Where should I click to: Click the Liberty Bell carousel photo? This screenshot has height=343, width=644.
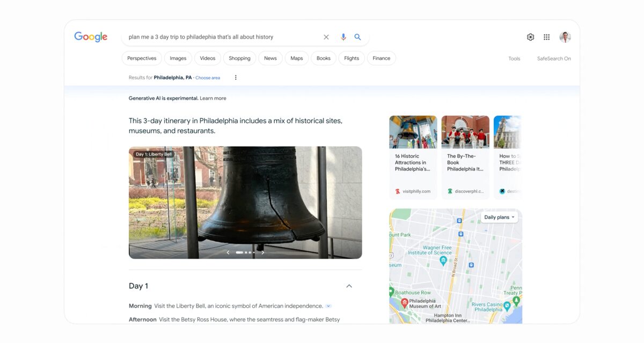pyautogui.click(x=245, y=203)
